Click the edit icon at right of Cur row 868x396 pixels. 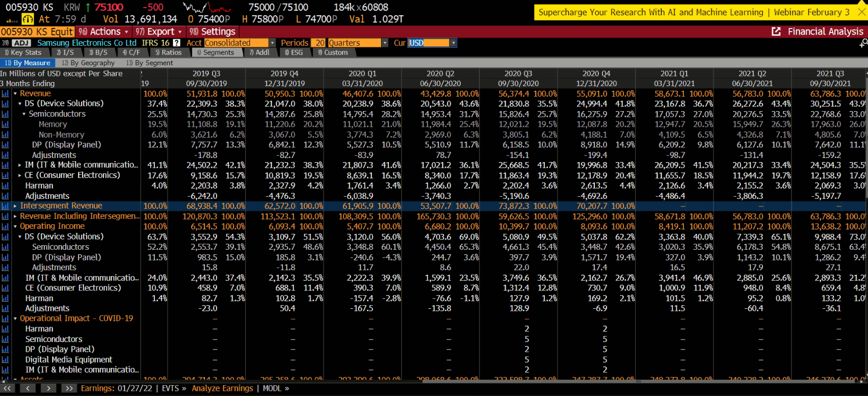point(863,44)
